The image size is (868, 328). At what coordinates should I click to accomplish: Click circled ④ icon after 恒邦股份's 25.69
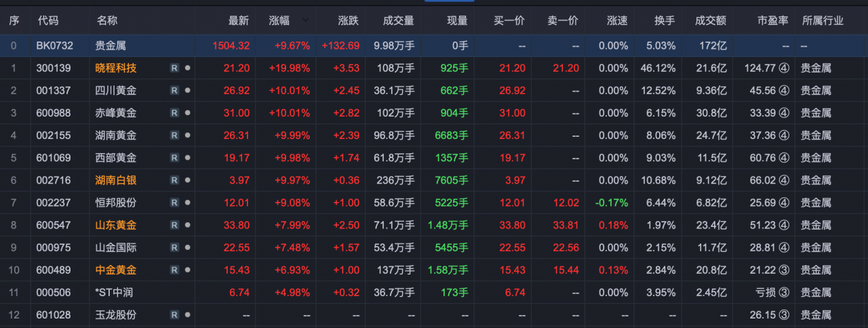[784, 203]
